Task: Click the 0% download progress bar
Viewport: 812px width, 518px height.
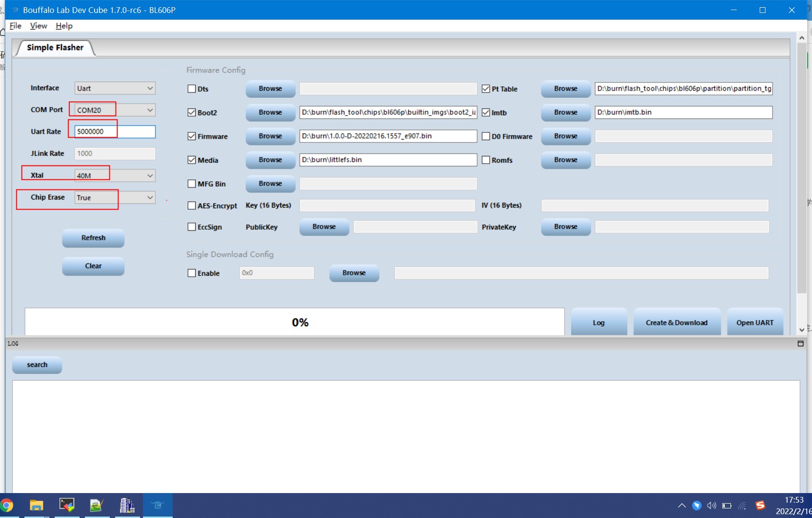Action: tap(294, 322)
